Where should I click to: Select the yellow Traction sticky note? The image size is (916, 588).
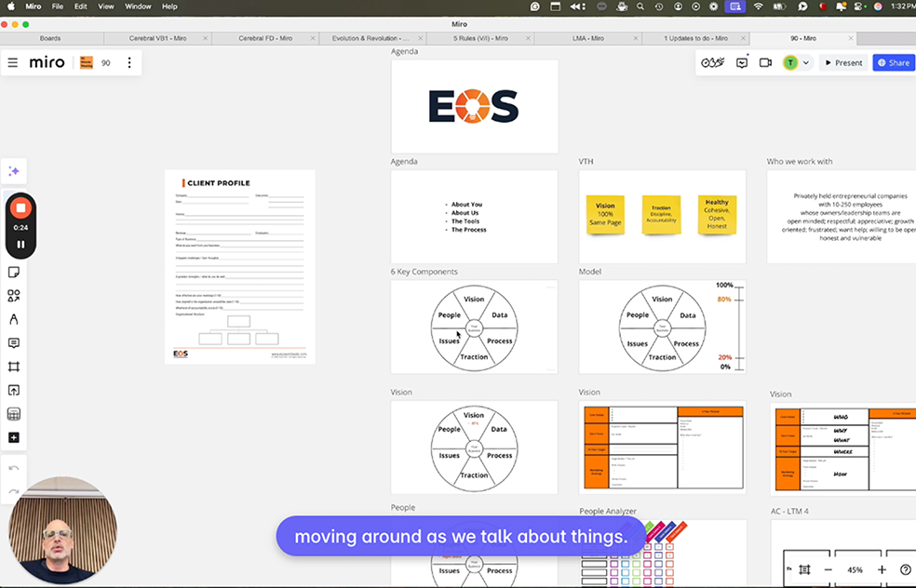click(x=661, y=214)
